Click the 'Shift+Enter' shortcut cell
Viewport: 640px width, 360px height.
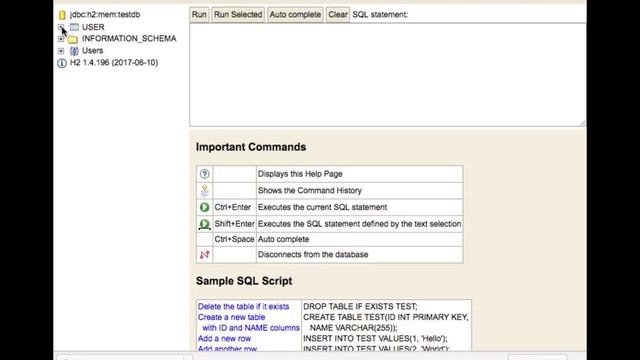(234, 224)
